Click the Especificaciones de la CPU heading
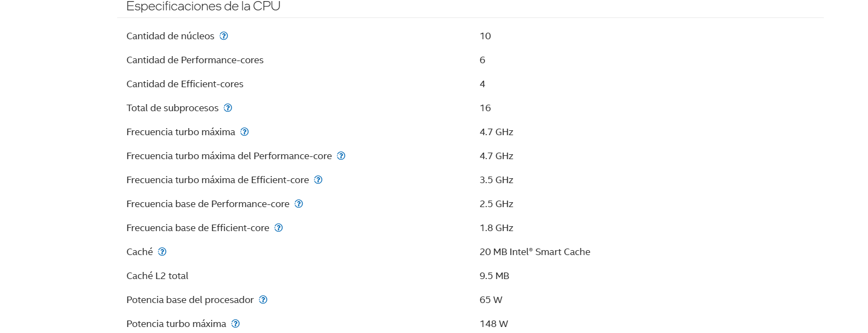The width and height of the screenshot is (868, 333). pos(203,7)
